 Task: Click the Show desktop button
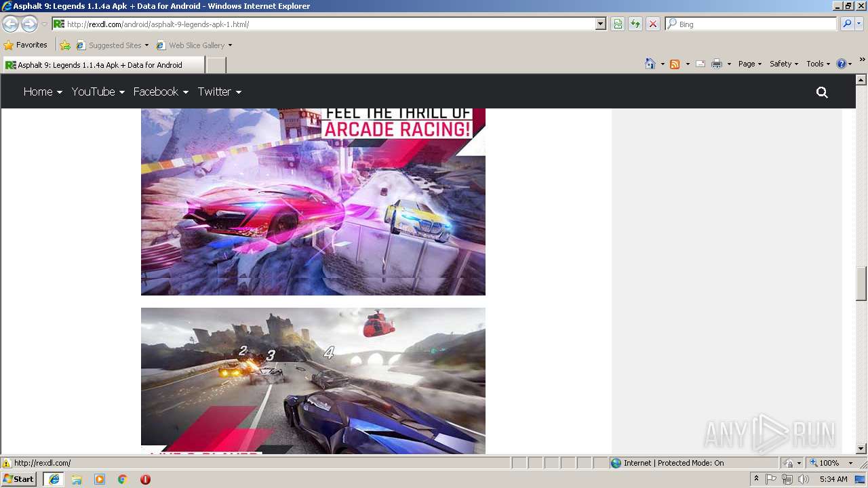[861, 479]
